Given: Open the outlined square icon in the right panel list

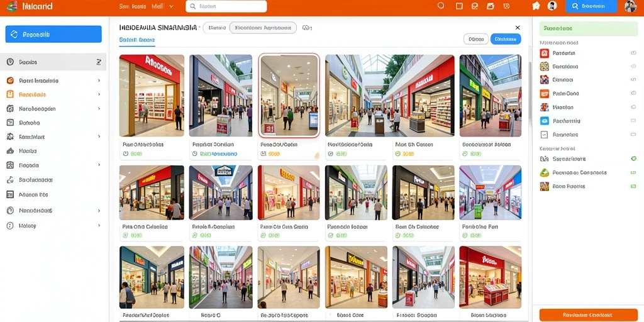Looking at the screenshot, I should (x=545, y=135).
